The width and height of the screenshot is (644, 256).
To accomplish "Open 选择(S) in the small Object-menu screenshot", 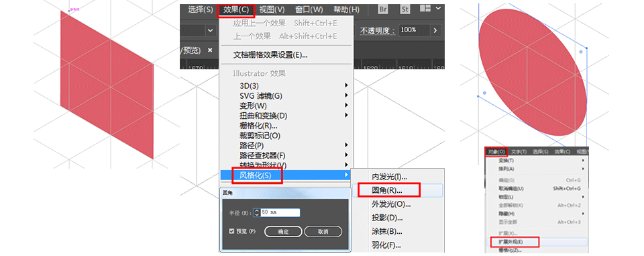I will point(541,152).
